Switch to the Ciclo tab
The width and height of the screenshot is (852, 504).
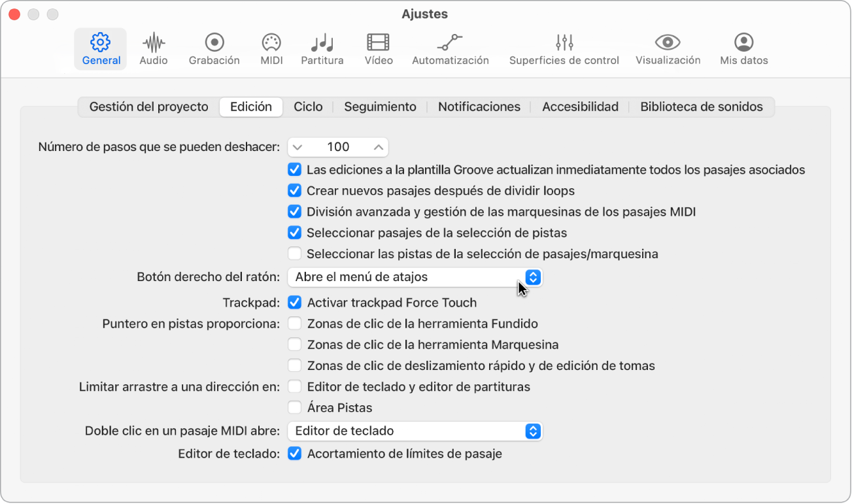point(308,107)
